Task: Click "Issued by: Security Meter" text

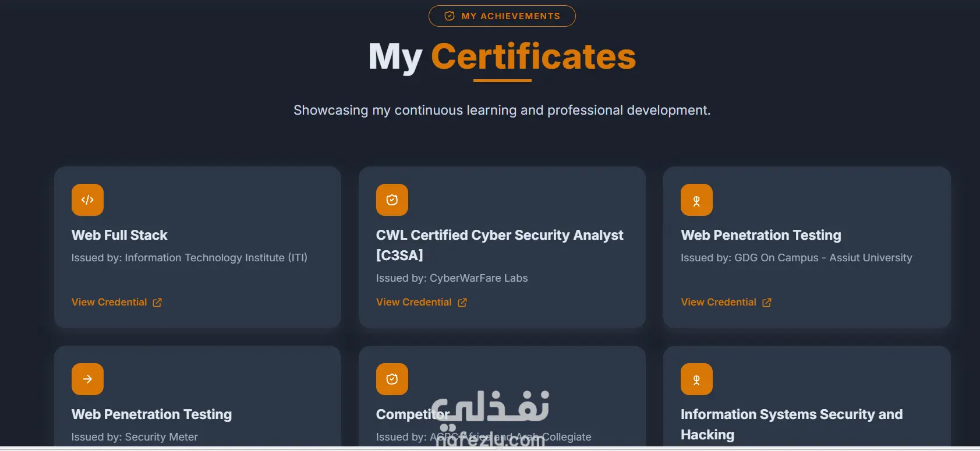Action: pyautogui.click(x=135, y=437)
